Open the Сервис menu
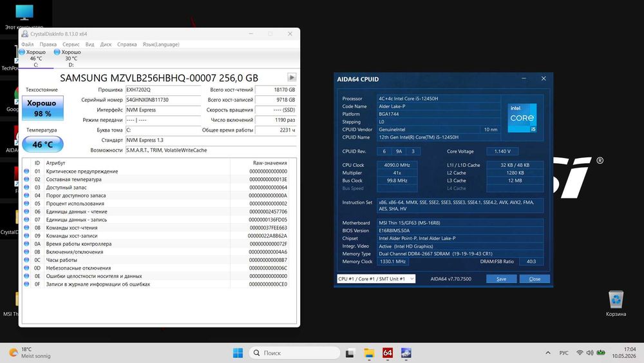The height and width of the screenshot is (363, 644). 71,44
